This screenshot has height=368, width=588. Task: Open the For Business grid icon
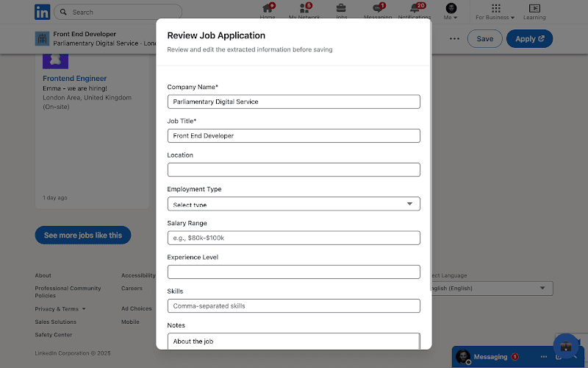(x=495, y=9)
